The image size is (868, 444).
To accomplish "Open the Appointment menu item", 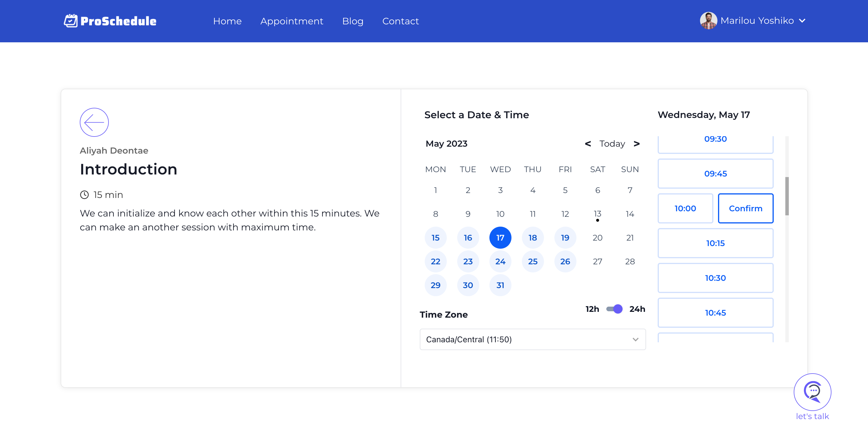I will tap(292, 21).
